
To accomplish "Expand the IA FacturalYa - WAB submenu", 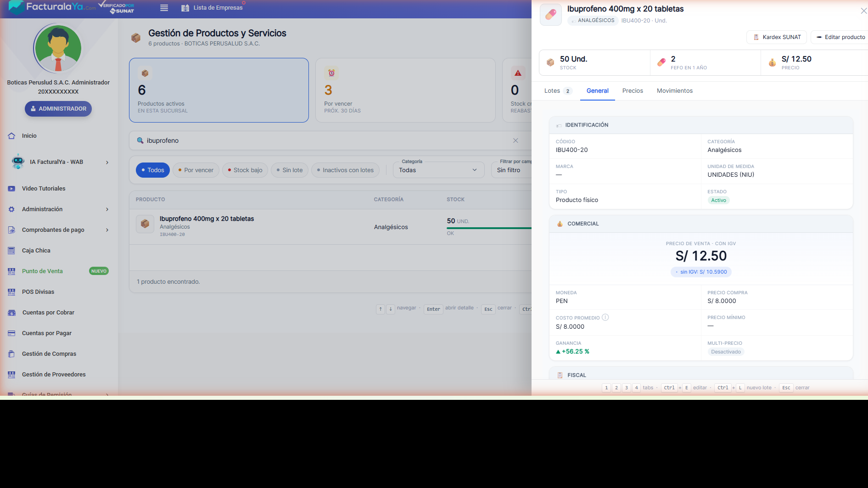I will tap(107, 162).
